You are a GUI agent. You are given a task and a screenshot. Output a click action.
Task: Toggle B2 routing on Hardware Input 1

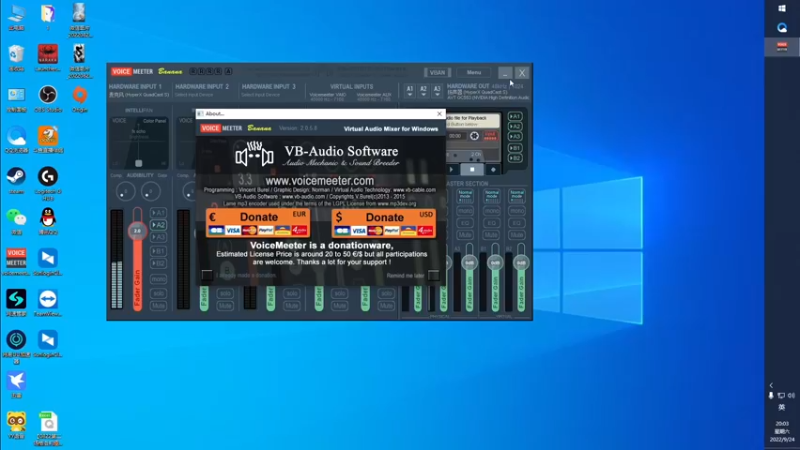(158, 263)
